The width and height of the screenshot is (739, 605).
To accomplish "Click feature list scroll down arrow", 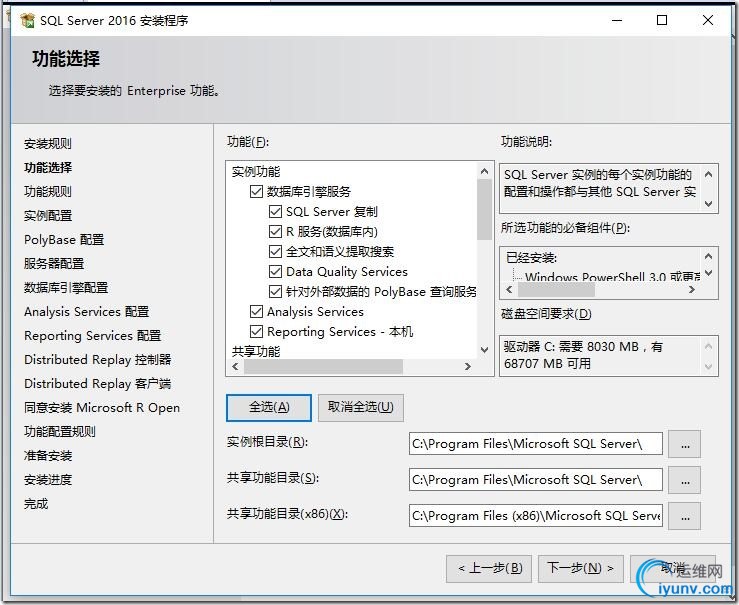I will pos(484,350).
